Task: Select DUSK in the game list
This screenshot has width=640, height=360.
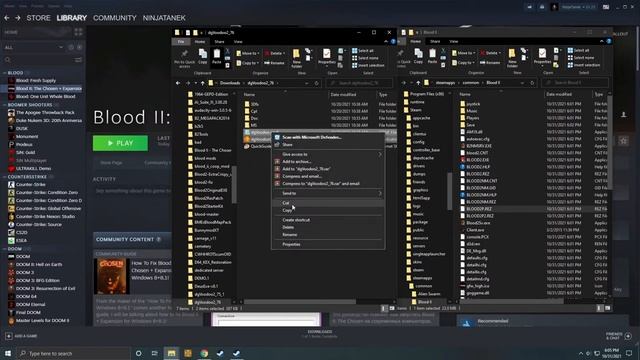Action: (x=22, y=129)
